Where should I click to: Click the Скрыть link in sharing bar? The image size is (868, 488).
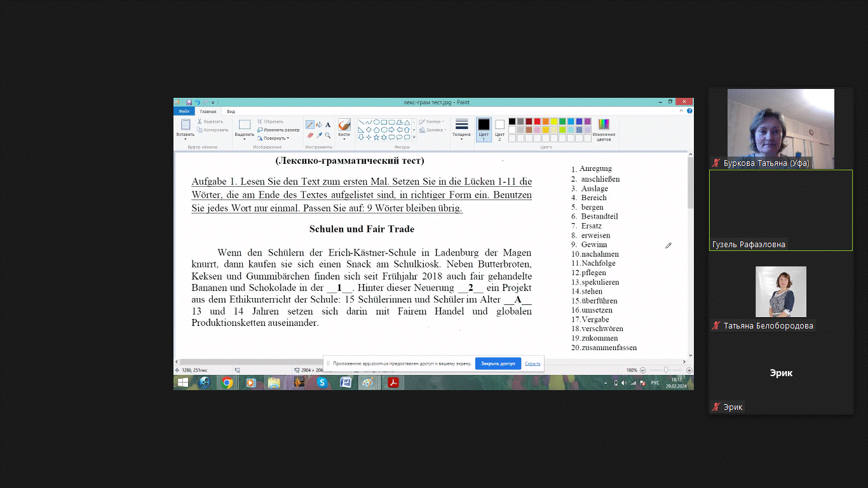pyautogui.click(x=532, y=363)
